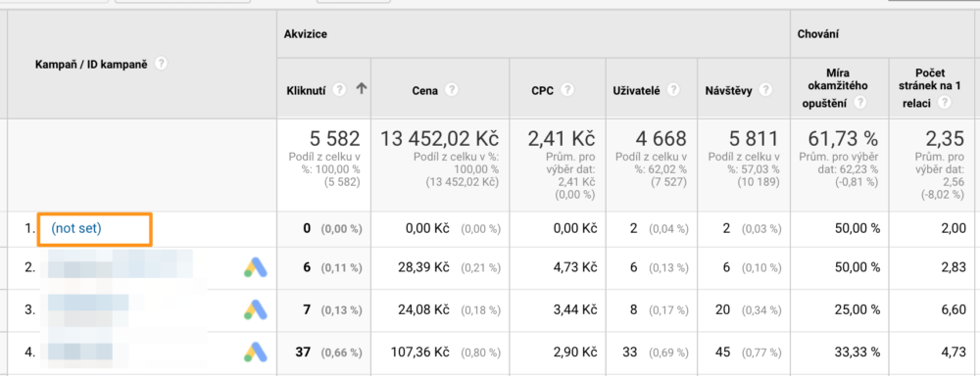The image size is (980, 376).
Task: Open help icon for Míra okamžitého opuštění
Action: pos(860,103)
